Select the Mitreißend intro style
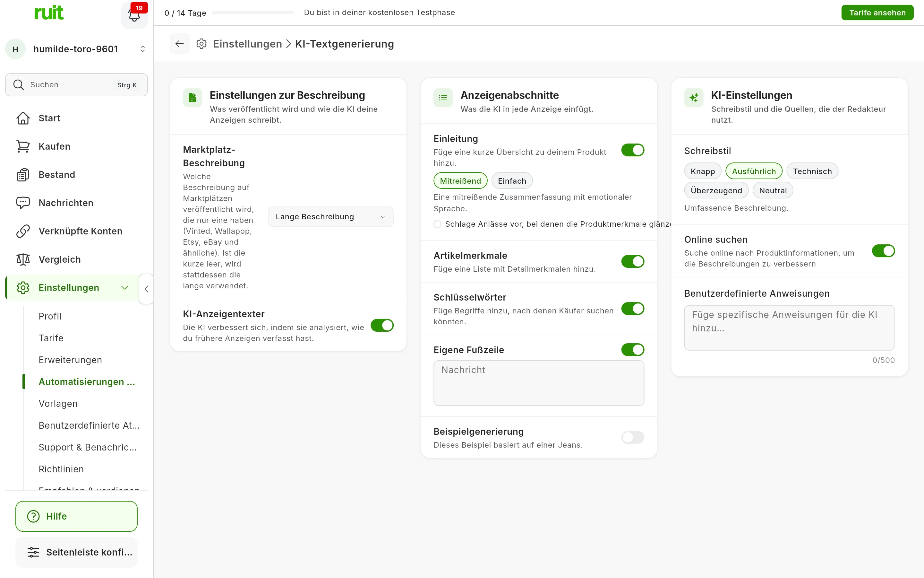924x578 pixels. coord(460,181)
